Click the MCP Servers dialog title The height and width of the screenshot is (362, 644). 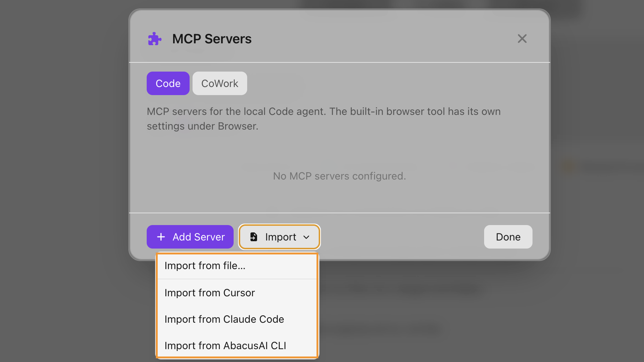[212, 39]
